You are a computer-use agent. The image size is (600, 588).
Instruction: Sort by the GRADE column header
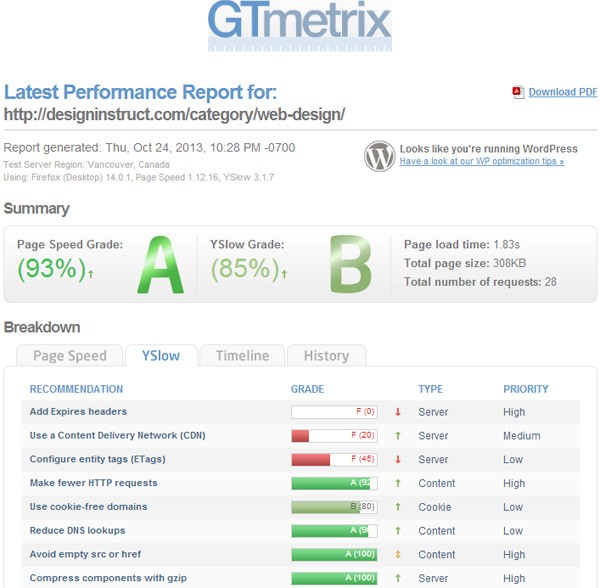tap(307, 389)
